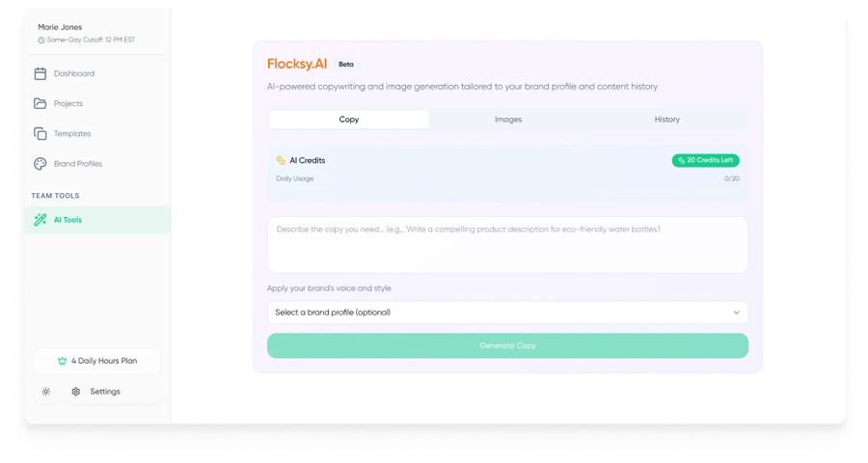
Task: Click the crown icon on plan badge
Action: (62, 361)
